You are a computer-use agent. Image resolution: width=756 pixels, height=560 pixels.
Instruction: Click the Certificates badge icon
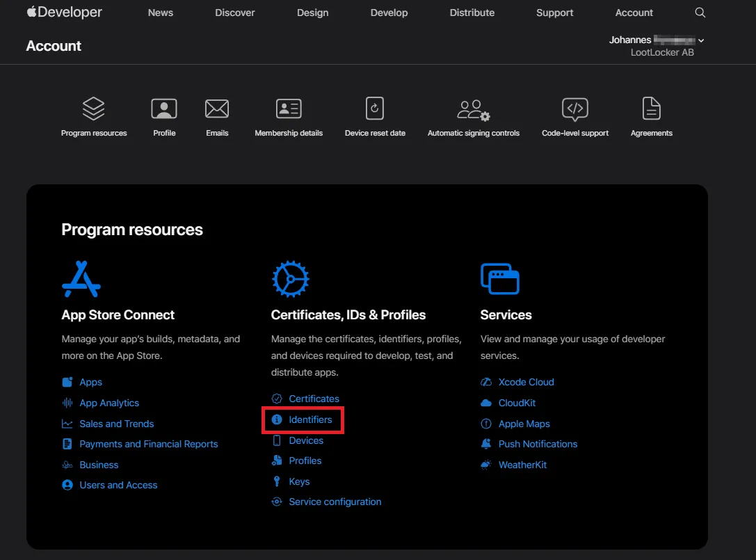(277, 399)
